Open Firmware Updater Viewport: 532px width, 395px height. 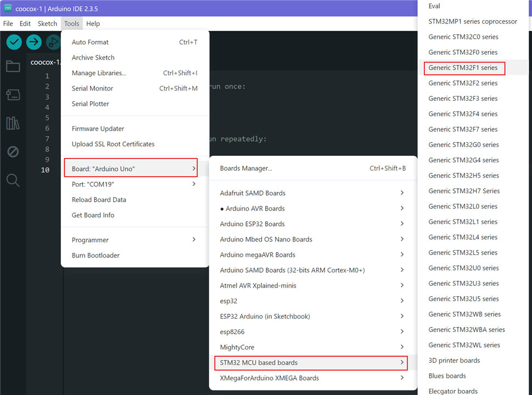click(x=135, y=128)
